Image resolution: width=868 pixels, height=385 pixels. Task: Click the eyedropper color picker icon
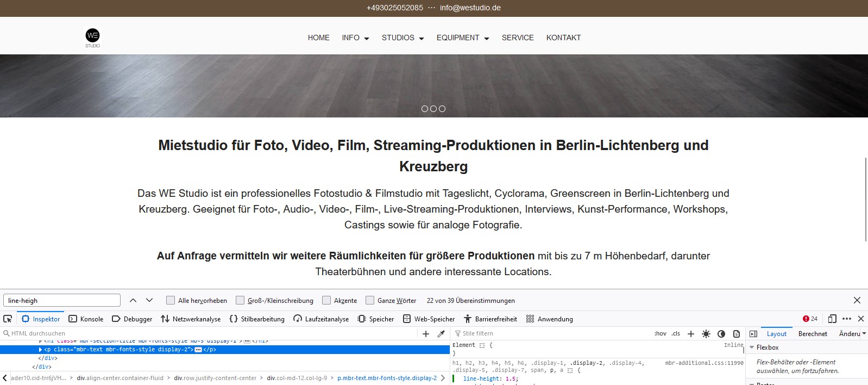441,334
